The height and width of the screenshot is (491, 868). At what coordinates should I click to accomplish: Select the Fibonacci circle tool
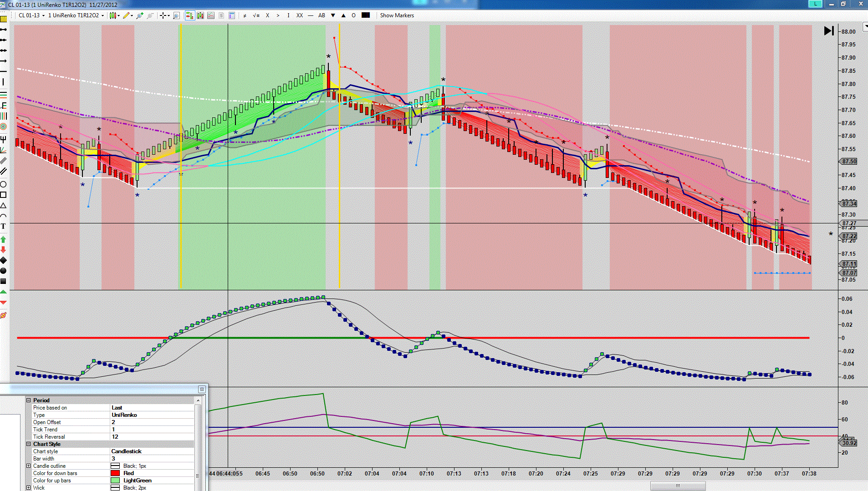[x=4, y=127]
